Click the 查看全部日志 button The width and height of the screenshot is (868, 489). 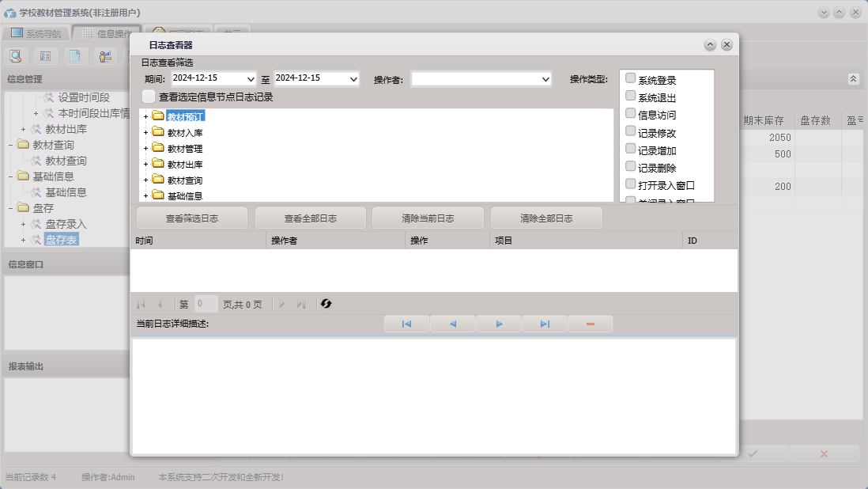(311, 218)
